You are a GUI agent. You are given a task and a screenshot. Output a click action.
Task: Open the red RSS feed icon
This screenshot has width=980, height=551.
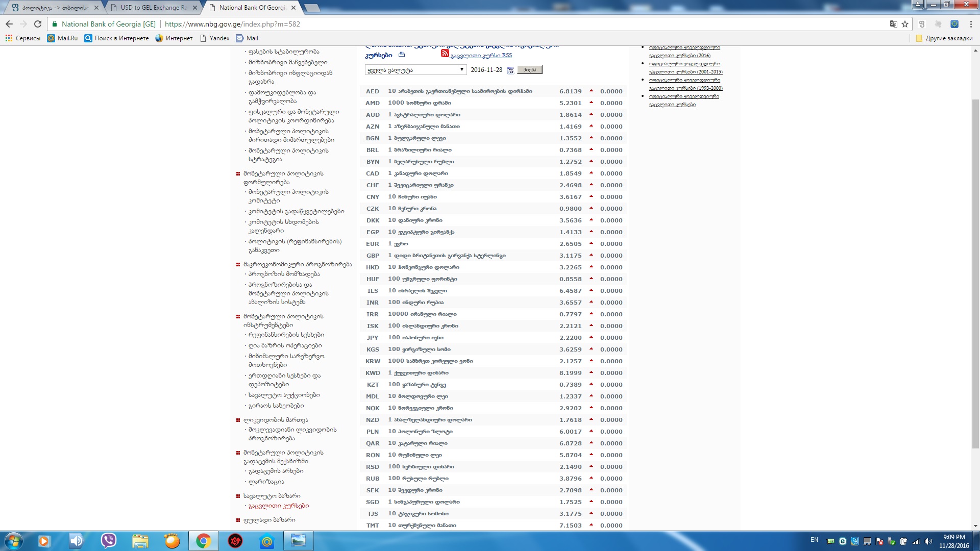(445, 54)
